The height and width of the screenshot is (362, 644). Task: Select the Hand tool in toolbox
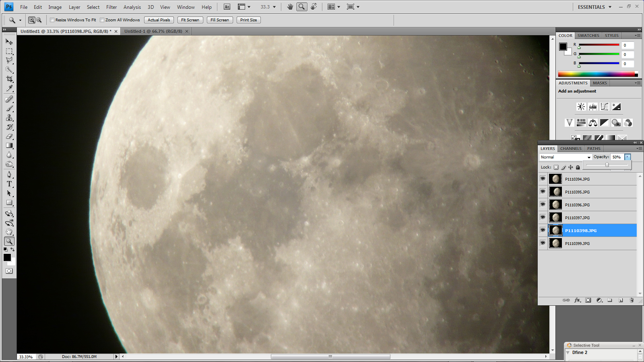point(9,232)
